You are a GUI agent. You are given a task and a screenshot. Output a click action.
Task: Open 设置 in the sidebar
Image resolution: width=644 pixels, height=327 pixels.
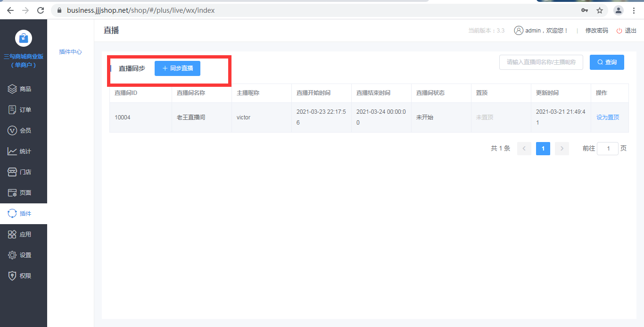24,255
